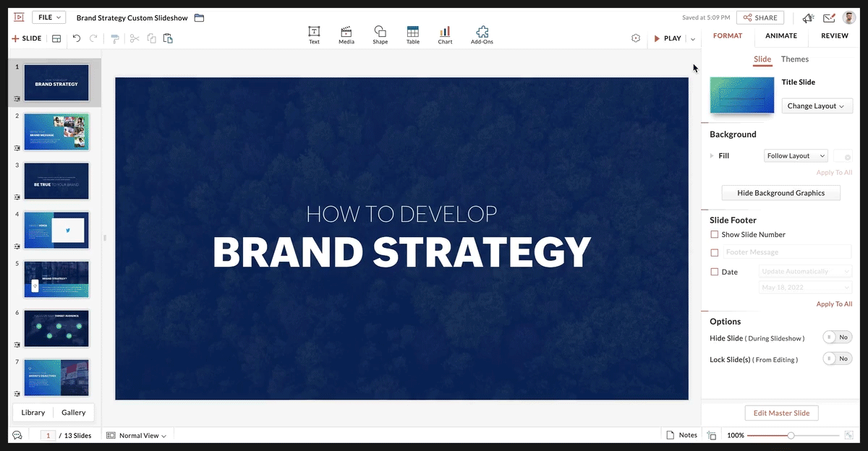
Task: Insert a Table
Action: click(413, 35)
